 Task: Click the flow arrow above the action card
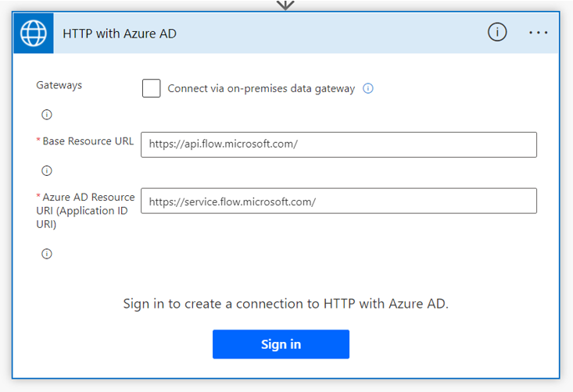click(x=285, y=4)
